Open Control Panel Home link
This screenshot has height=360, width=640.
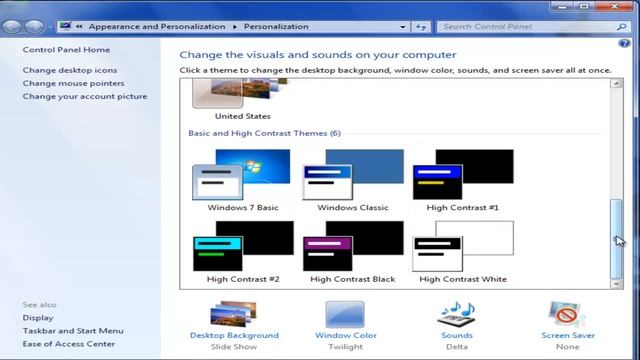[66, 50]
